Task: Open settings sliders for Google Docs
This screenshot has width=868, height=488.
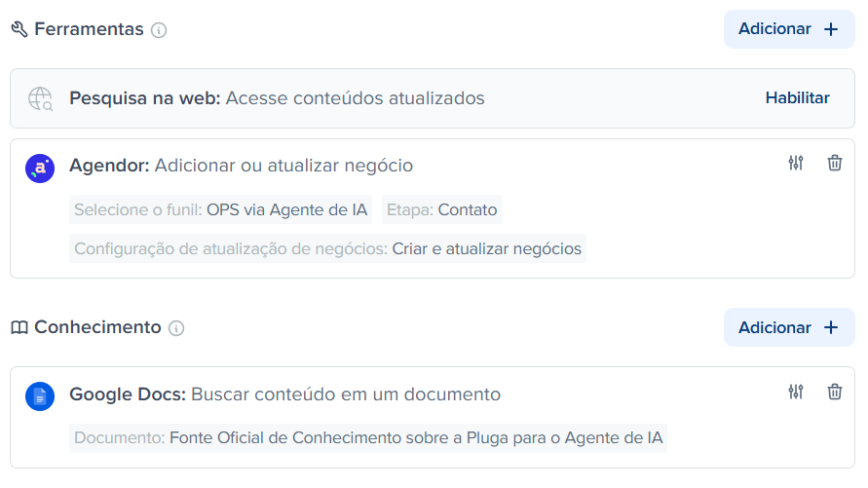Action: pyautogui.click(x=796, y=392)
